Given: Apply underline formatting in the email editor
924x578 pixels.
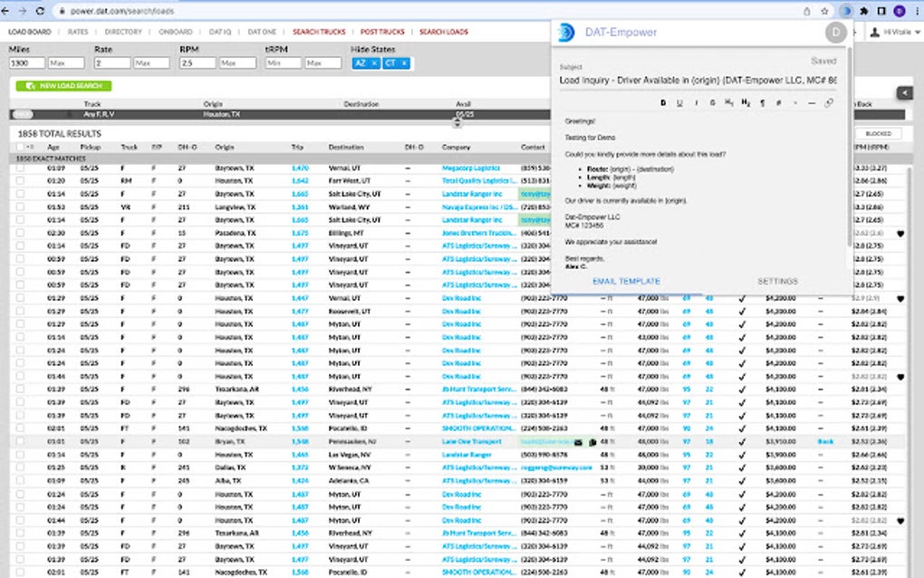Looking at the screenshot, I should [x=679, y=103].
